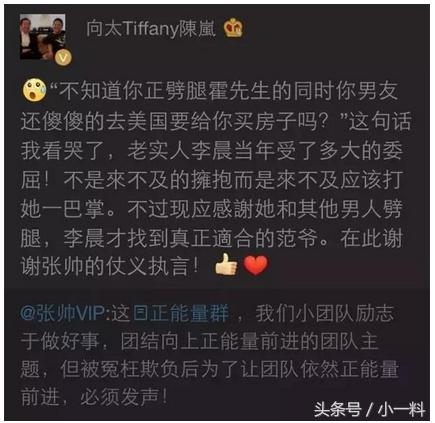Open the poster's profile avatar photo

42,37
